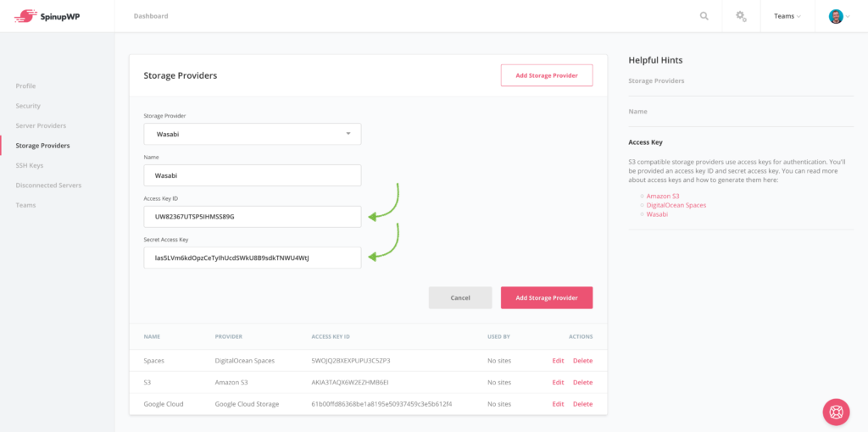Click the S3 name cell
This screenshot has width=868, height=432.
pyautogui.click(x=147, y=382)
